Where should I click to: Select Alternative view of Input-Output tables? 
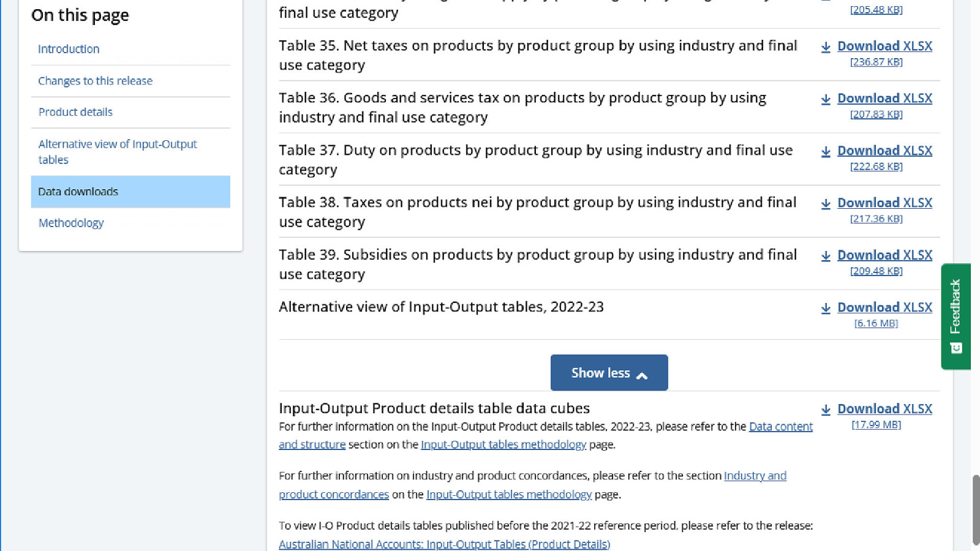118,152
